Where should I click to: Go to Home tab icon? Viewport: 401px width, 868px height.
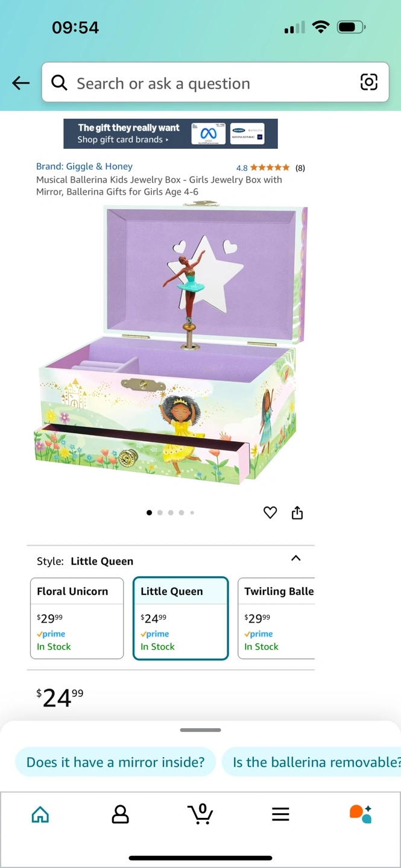[x=40, y=814]
